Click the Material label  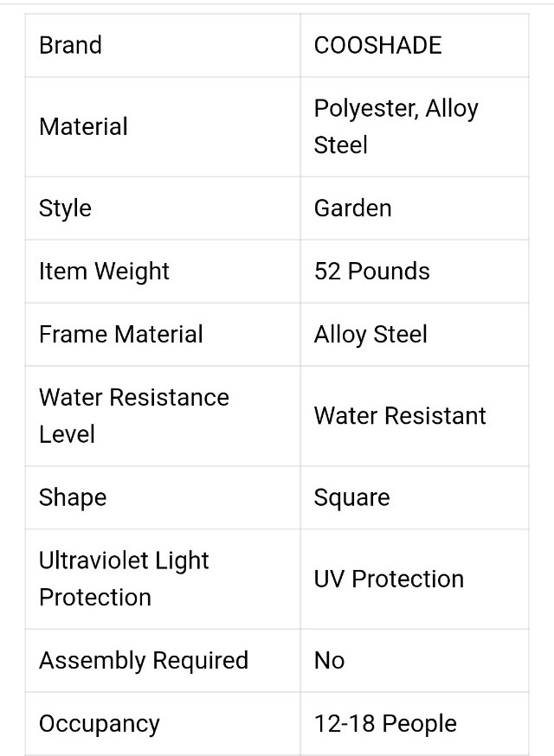[83, 127]
